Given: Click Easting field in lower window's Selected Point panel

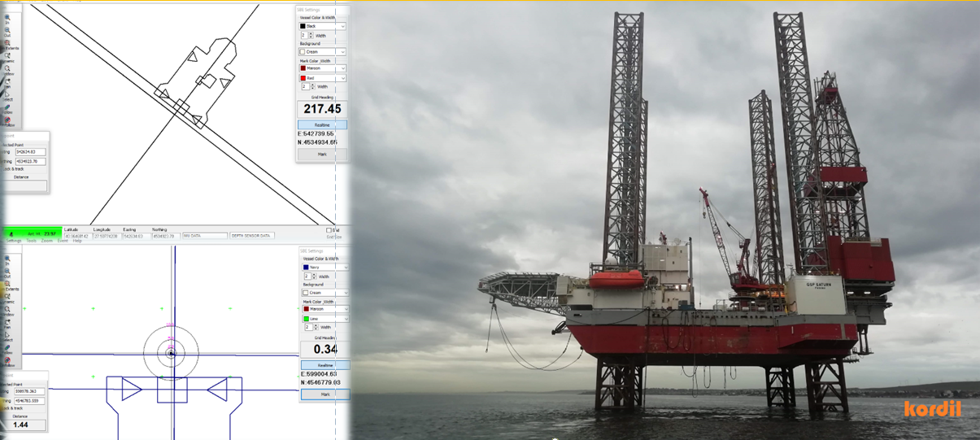Looking at the screenshot, I should pyautogui.click(x=30, y=391).
